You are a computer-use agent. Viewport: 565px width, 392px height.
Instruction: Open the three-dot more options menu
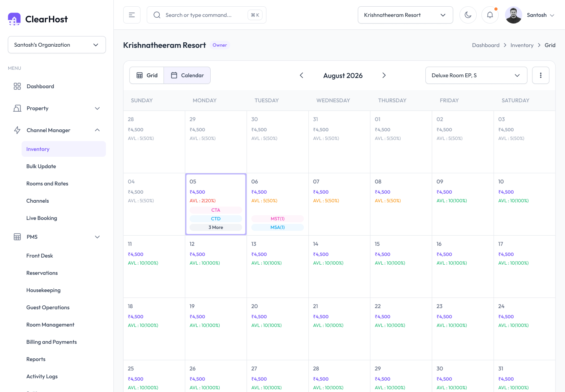click(541, 75)
